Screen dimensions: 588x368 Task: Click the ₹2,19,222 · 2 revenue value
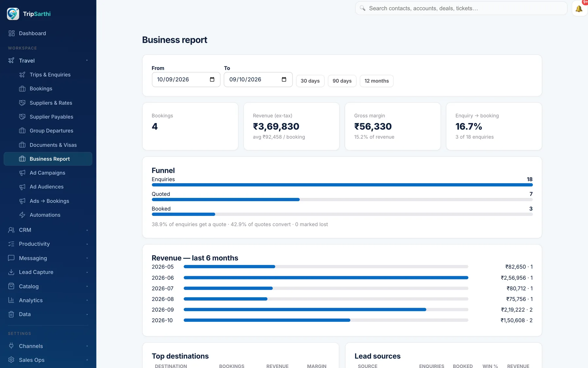(x=517, y=310)
